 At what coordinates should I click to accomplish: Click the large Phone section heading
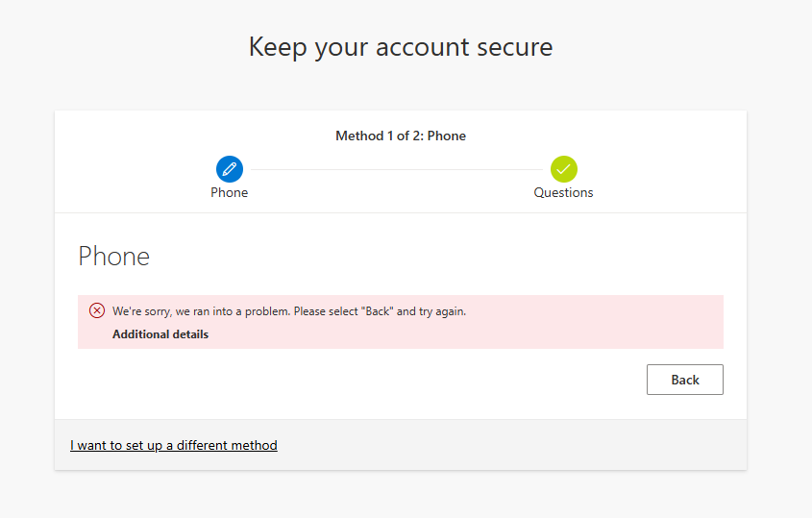[x=114, y=257]
